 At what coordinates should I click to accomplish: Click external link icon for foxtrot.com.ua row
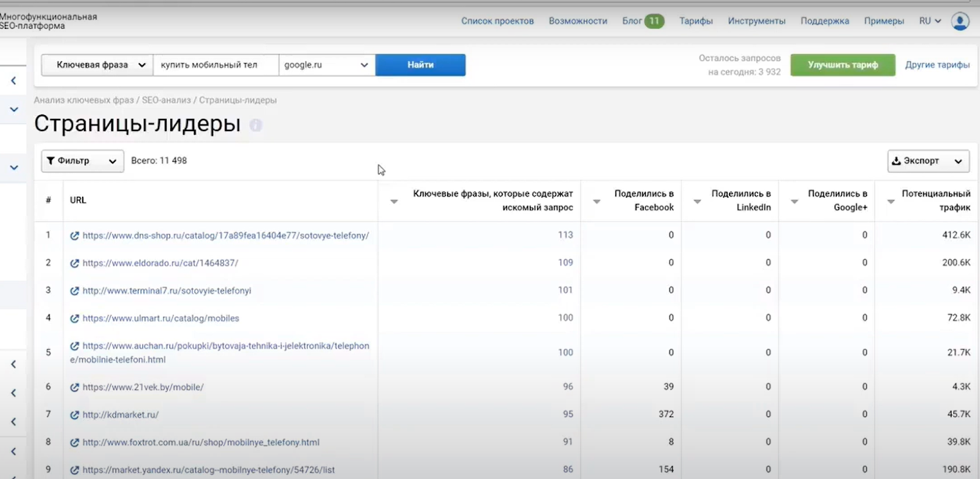click(75, 443)
